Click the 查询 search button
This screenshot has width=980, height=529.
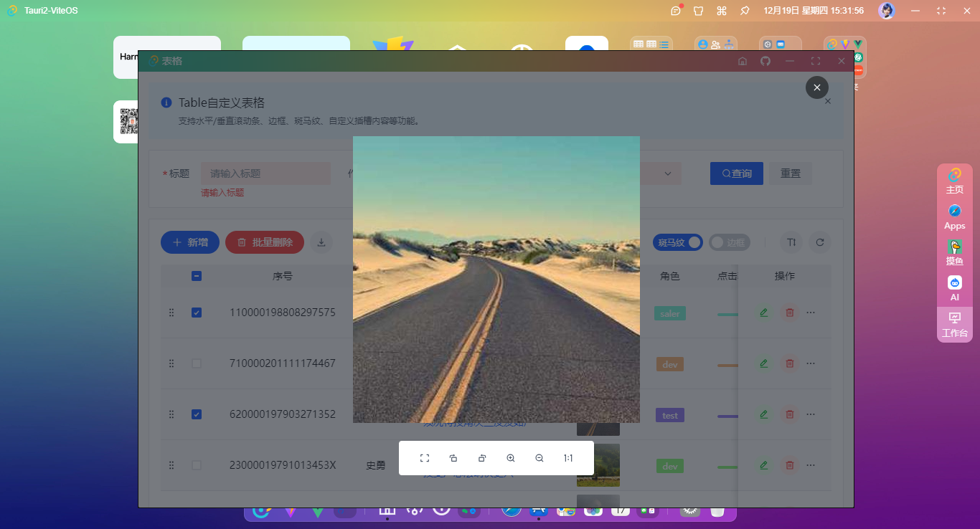tap(737, 173)
